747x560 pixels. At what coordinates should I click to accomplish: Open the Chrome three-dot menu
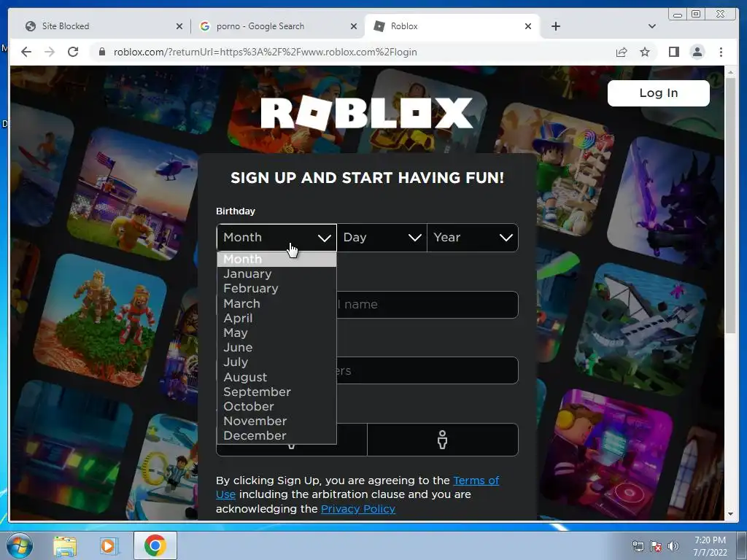[x=721, y=52]
